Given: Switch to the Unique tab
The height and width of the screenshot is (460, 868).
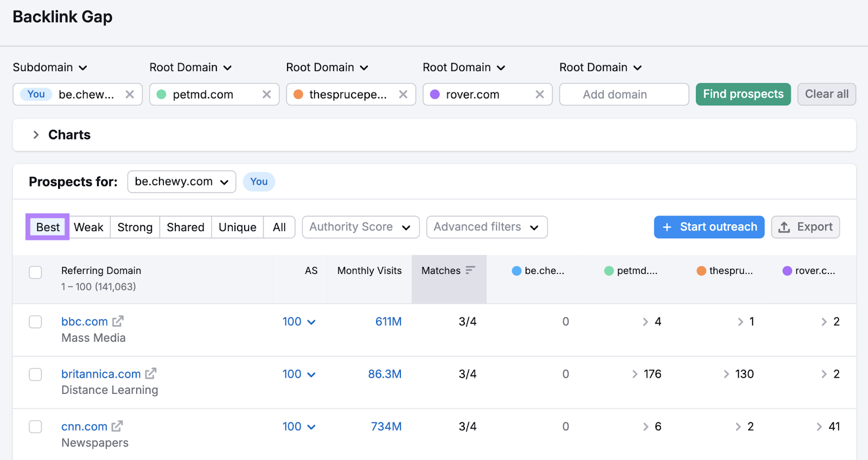Looking at the screenshot, I should point(237,227).
